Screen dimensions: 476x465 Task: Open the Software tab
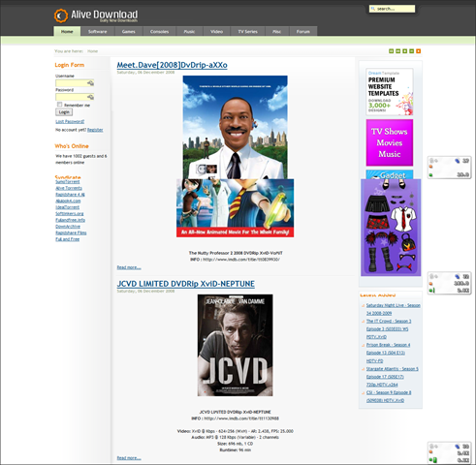(97, 31)
